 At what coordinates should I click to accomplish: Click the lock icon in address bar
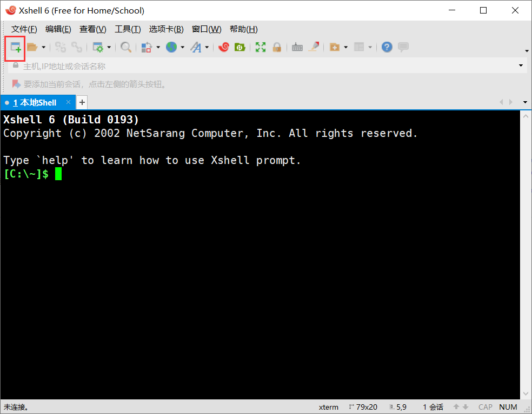16,65
